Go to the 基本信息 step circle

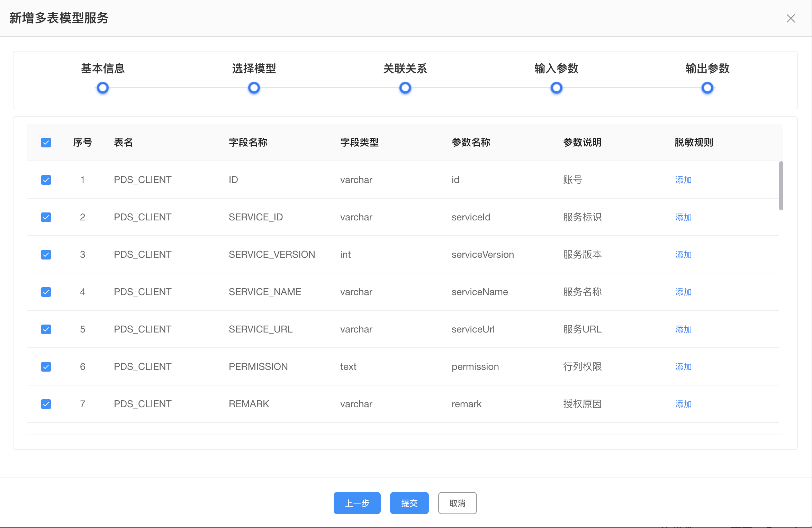pyautogui.click(x=103, y=88)
